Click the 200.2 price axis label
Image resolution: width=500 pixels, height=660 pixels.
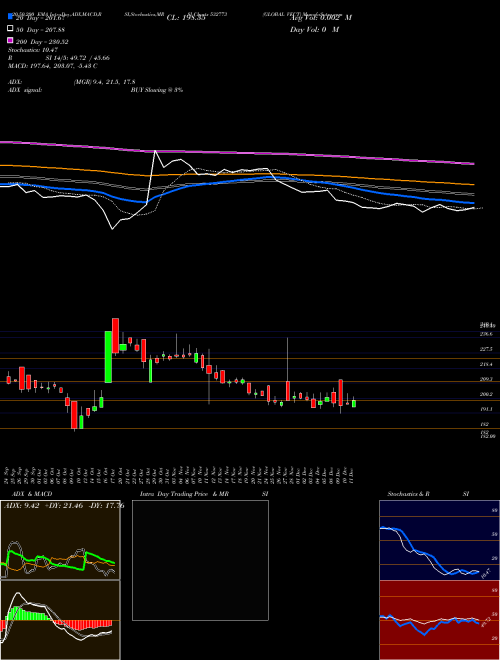click(487, 394)
